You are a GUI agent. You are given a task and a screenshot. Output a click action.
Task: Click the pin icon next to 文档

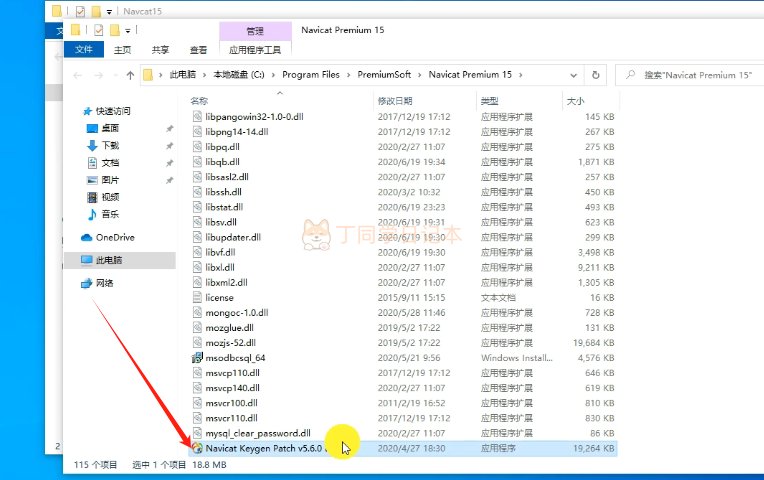[x=170, y=163]
